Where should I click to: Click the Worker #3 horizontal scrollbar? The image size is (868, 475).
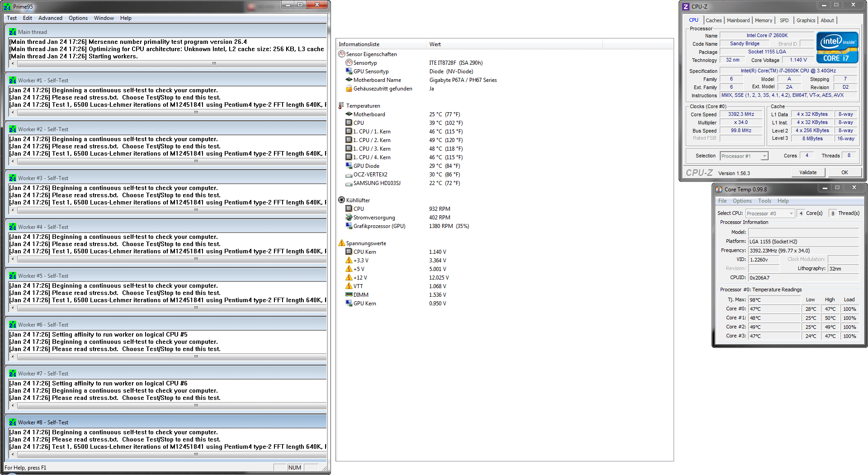point(168,210)
